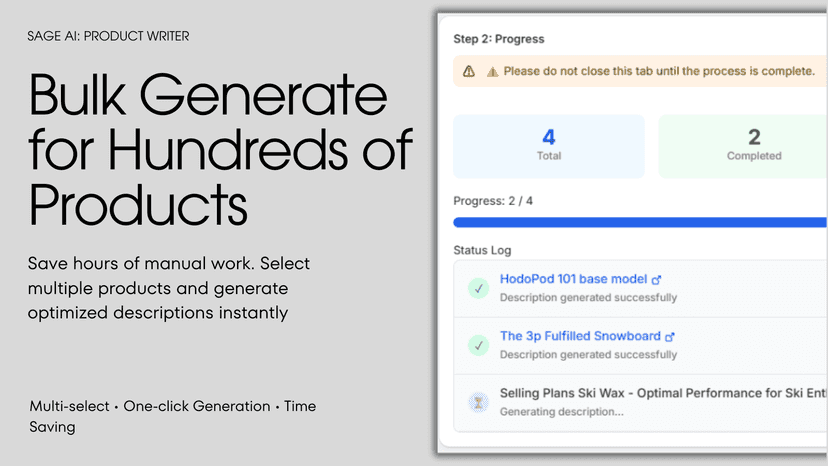Click the blue progress bar

coord(640,222)
